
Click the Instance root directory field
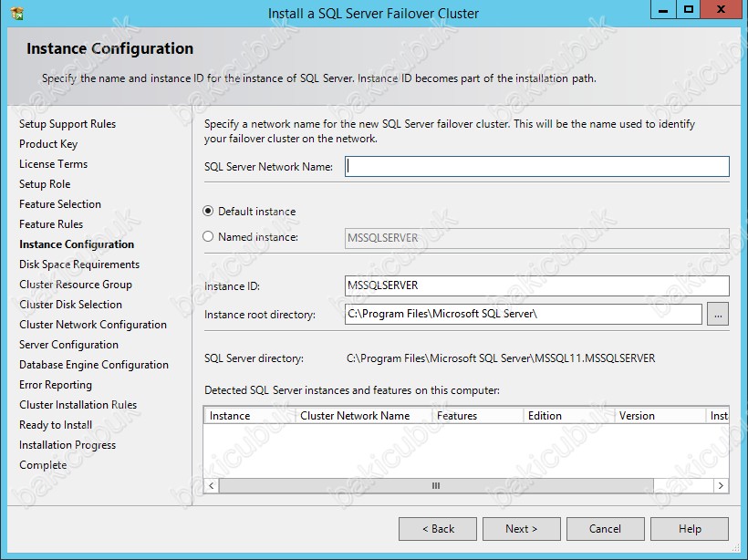pyautogui.click(x=524, y=314)
